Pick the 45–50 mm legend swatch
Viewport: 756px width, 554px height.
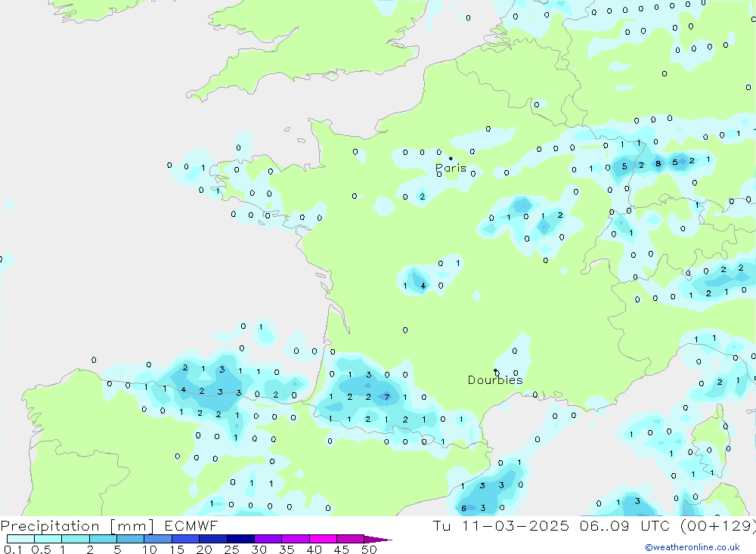point(351,539)
